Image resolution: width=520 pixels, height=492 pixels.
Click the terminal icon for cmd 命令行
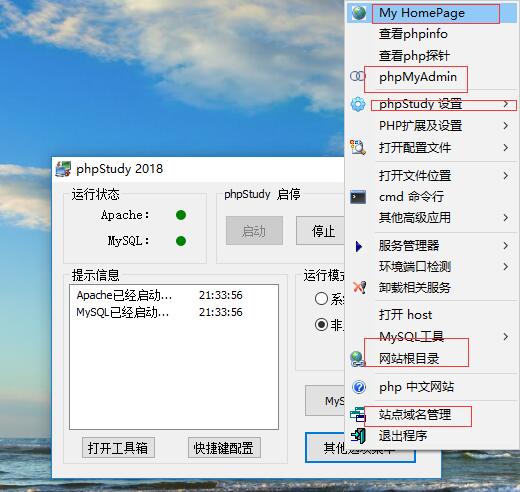[x=358, y=197]
